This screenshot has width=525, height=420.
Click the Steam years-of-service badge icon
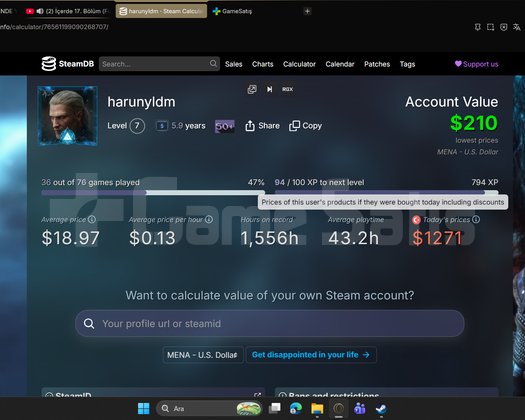point(162,126)
